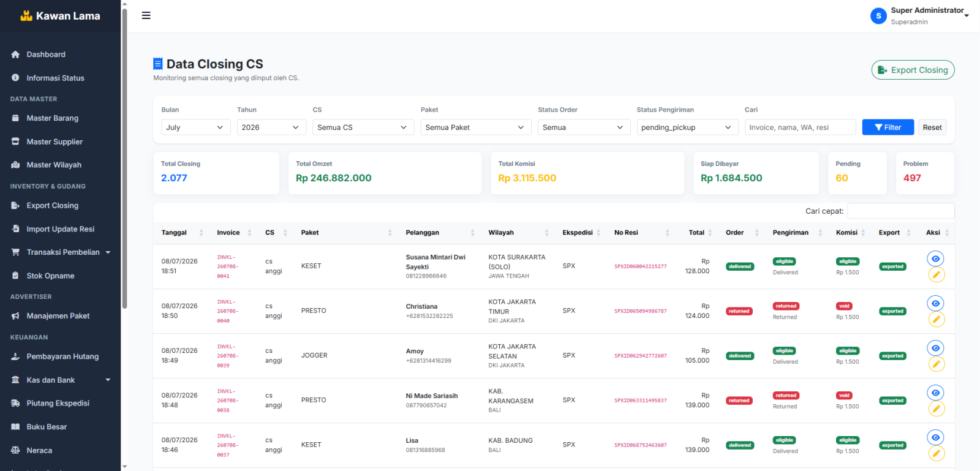
Task: Click the Stok Opname clipboard icon
Action: point(15,276)
